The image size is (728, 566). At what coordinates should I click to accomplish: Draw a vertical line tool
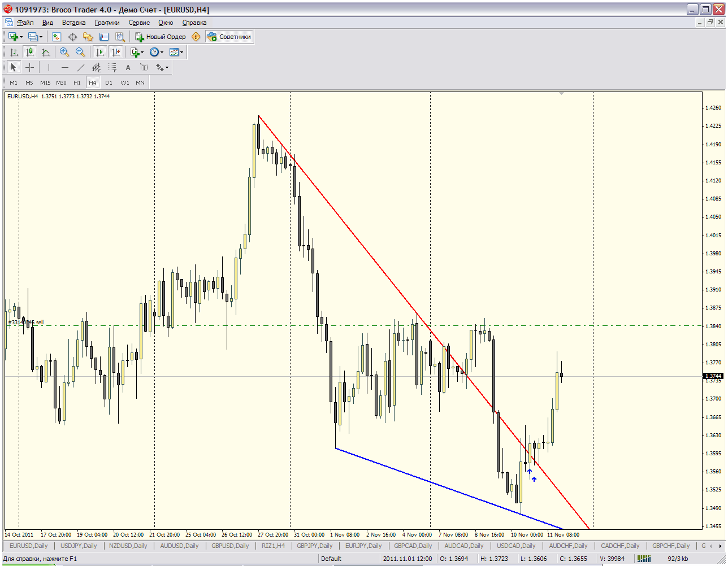point(49,67)
